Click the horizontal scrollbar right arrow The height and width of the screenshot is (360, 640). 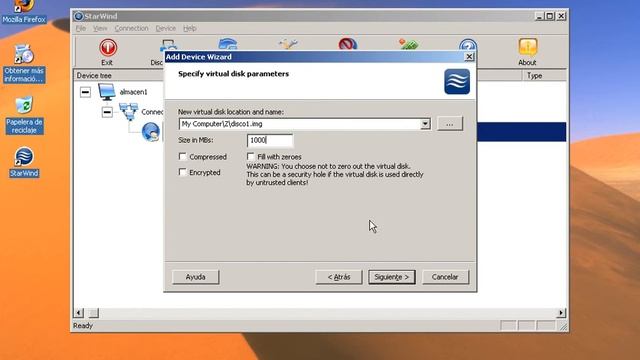561,313
